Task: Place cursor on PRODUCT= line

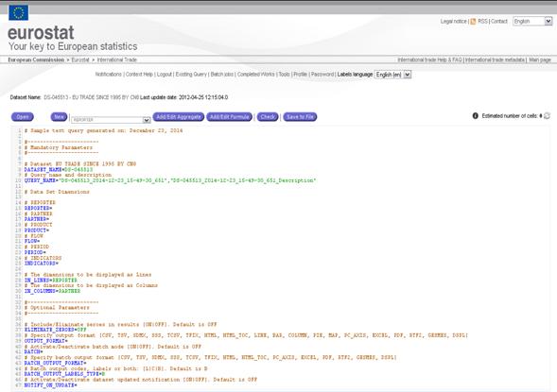Action: click(37, 230)
